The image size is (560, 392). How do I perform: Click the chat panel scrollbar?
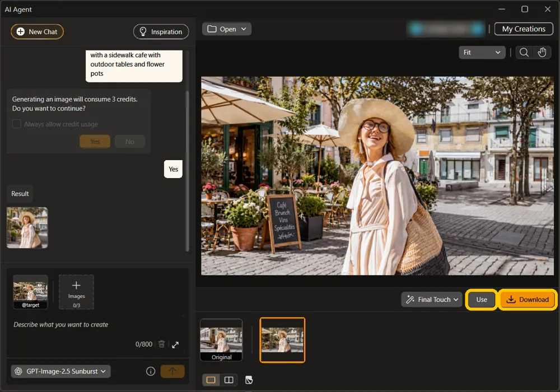point(187,171)
